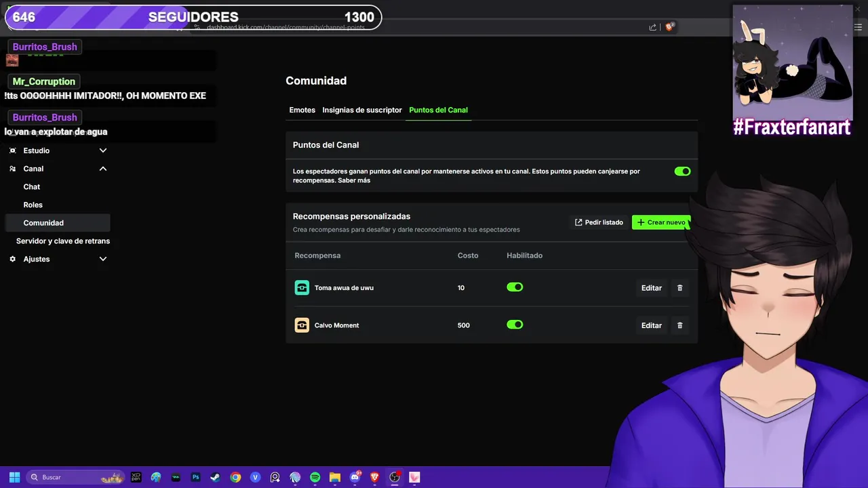Click the Costo column header
Screen dimensions: 868x488
(468, 256)
